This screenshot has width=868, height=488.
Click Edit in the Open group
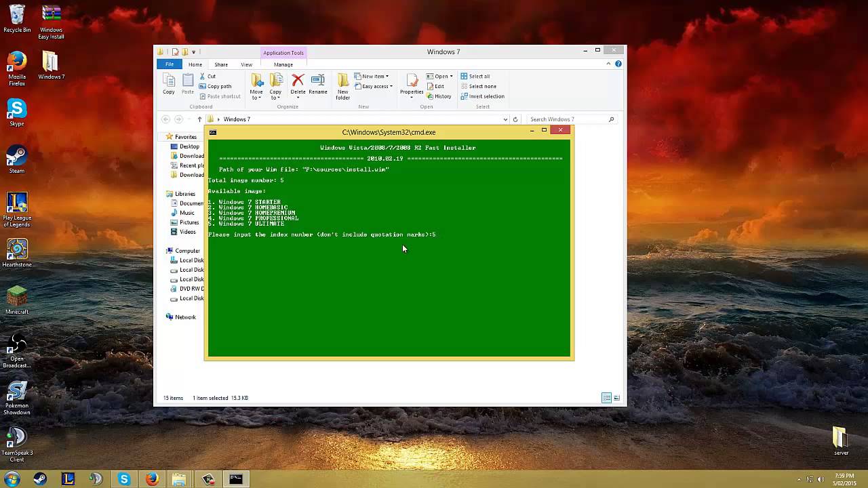tap(435, 86)
